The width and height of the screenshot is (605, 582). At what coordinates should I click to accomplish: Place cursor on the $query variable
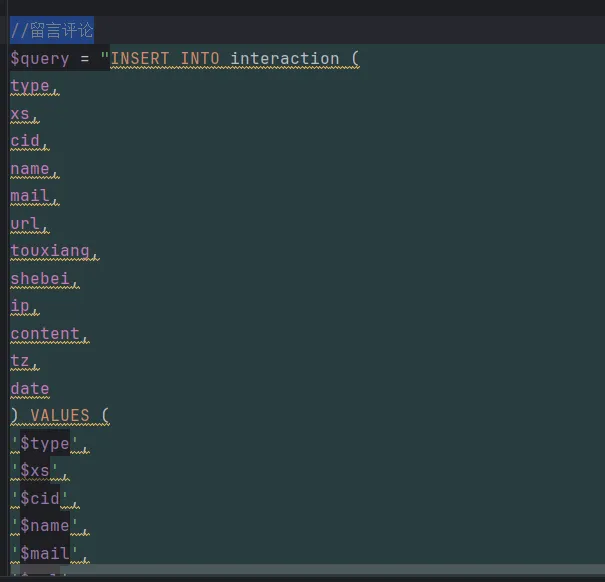tap(40, 58)
